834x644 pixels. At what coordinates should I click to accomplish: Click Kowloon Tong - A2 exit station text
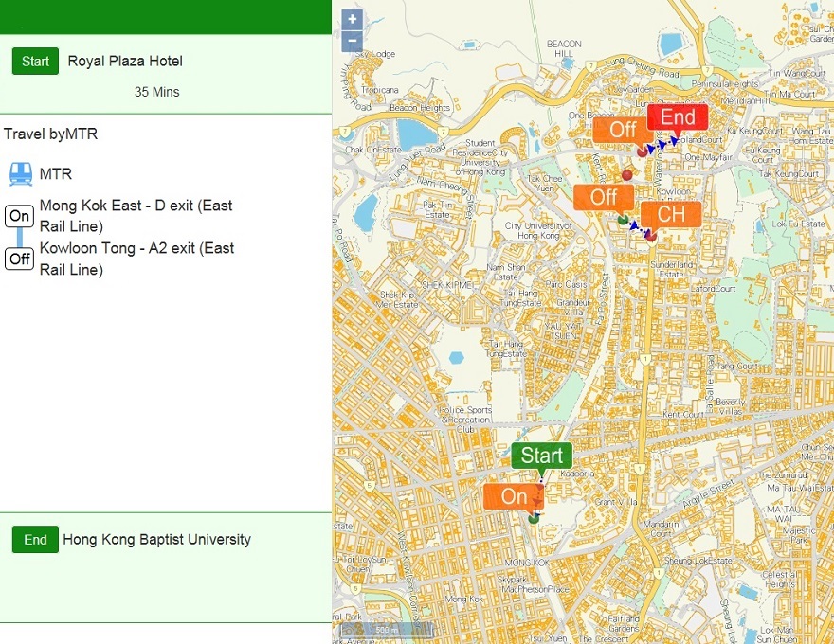(136, 259)
